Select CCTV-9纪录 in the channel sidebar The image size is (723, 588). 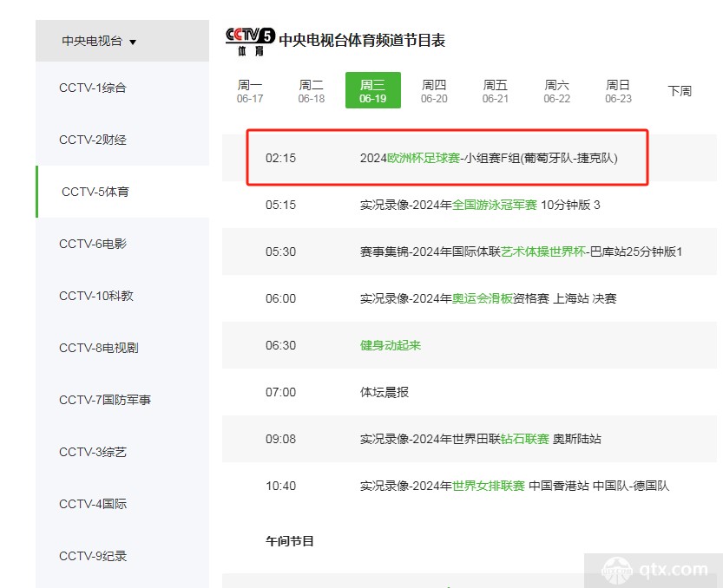pyautogui.click(x=122, y=556)
